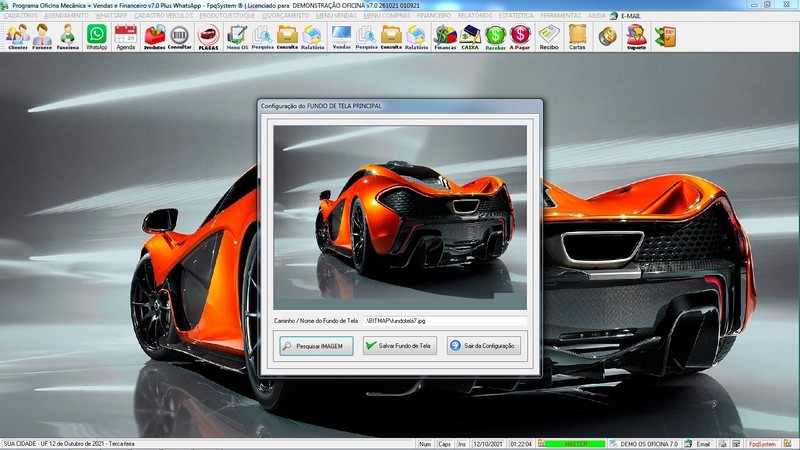This screenshot has height=450, width=800.
Task: Open the Suporte help icon
Action: pos(636,37)
